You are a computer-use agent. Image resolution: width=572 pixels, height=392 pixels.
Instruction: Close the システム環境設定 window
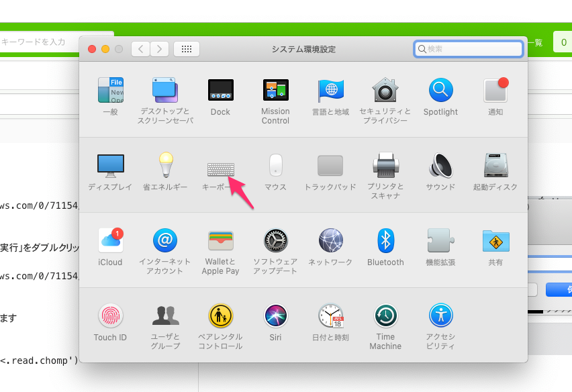point(92,49)
